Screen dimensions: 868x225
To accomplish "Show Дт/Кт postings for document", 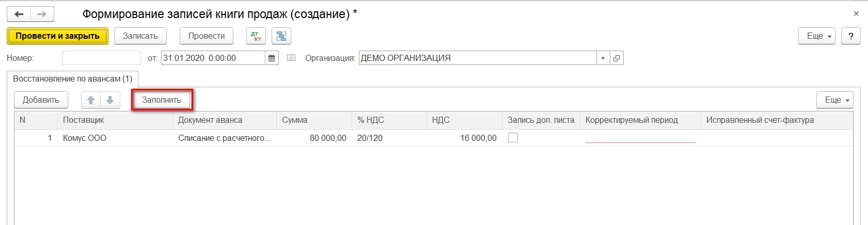I will click(x=256, y=36).
